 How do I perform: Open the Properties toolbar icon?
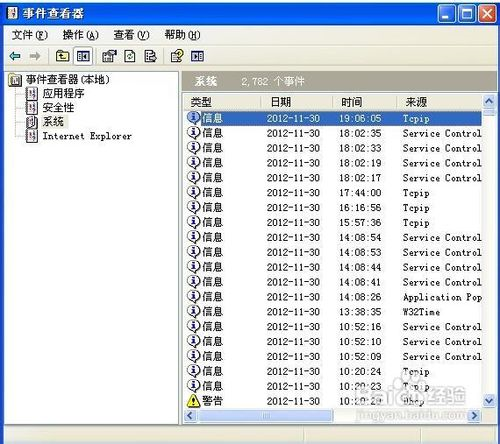pyautogui.click(x=109, y=56)
